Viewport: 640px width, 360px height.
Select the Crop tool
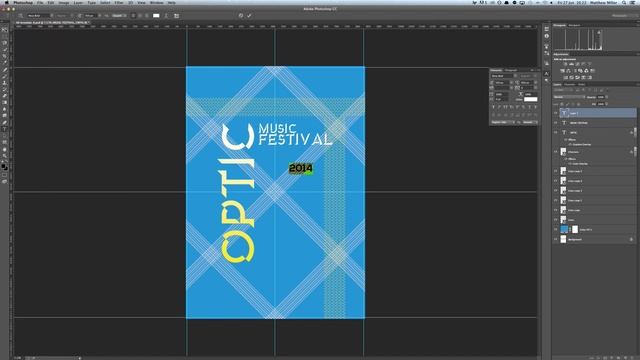click(5, 56)
